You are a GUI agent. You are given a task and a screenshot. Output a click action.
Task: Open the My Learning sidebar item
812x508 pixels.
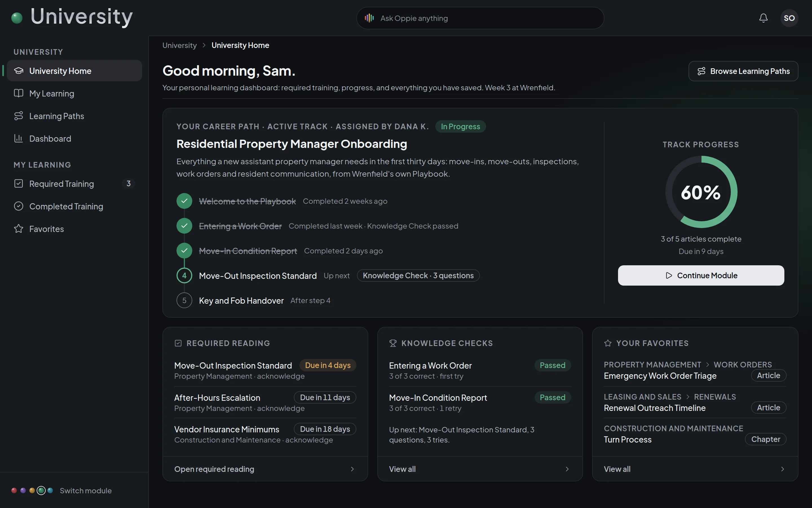[x=74, y=93]
